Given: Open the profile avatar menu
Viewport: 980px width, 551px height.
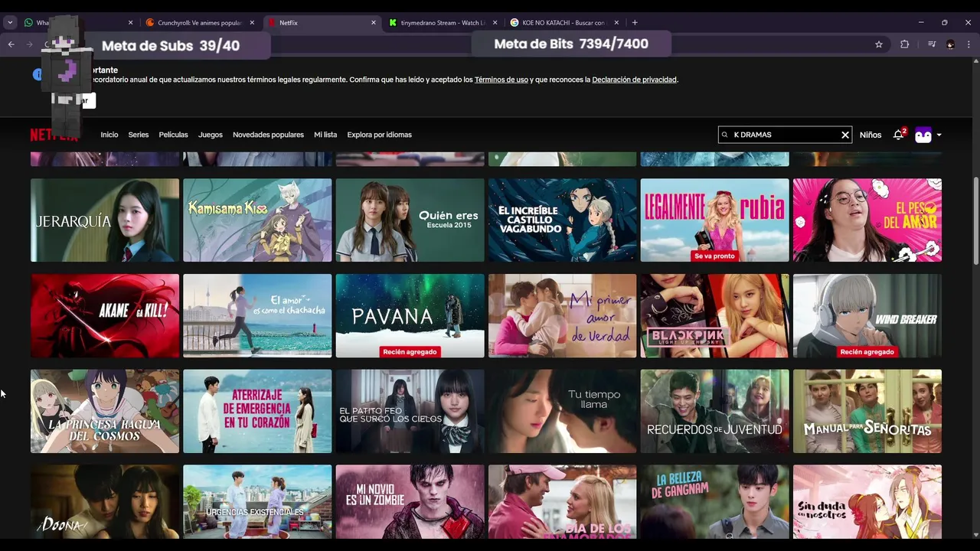Looking at the screenshot, I should (x=923, y=135).
